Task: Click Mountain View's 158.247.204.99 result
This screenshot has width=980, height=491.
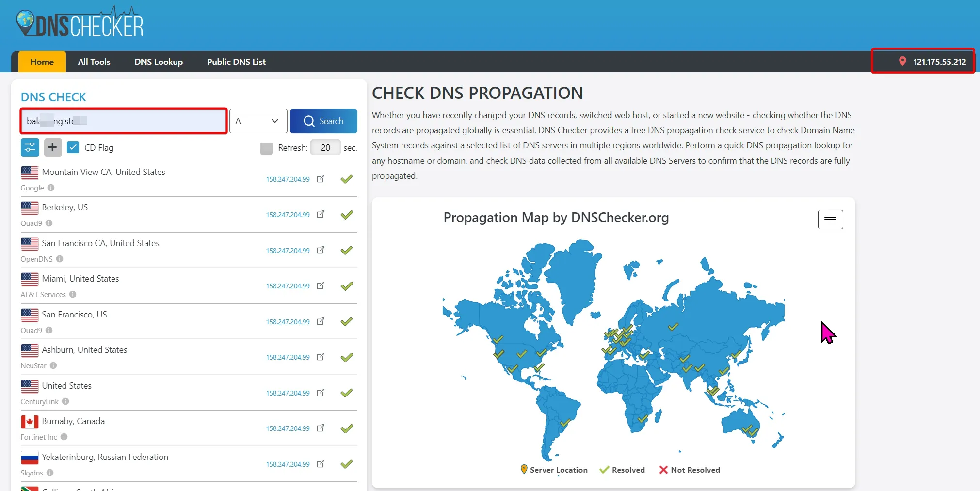Action: [288, 179]
